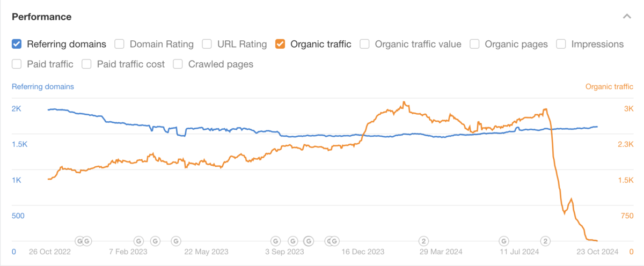644x266 pixels.
Task: Uncheck the Referring domains checkbox
Action: click(x=17, y=44)
